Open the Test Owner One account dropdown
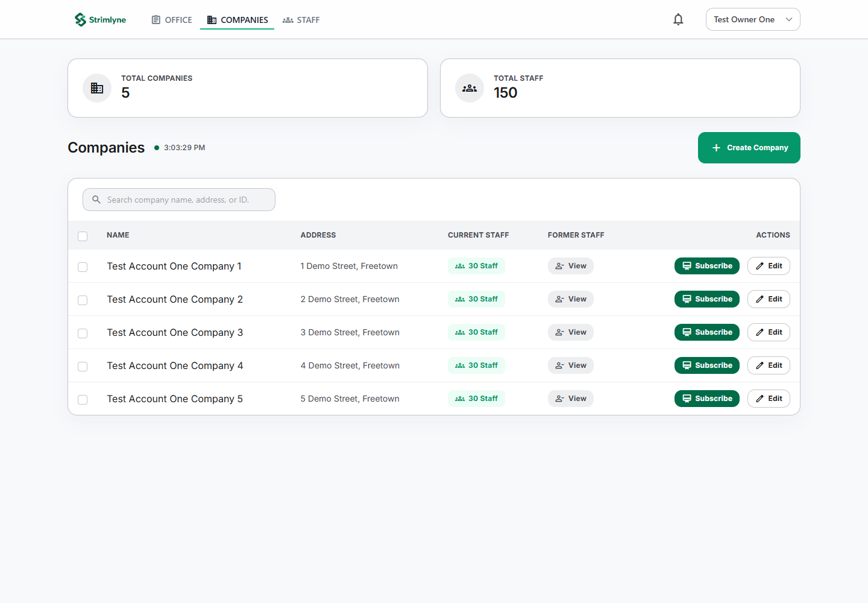This screenshot has width=868, height=603. click(x=753, y=19)
